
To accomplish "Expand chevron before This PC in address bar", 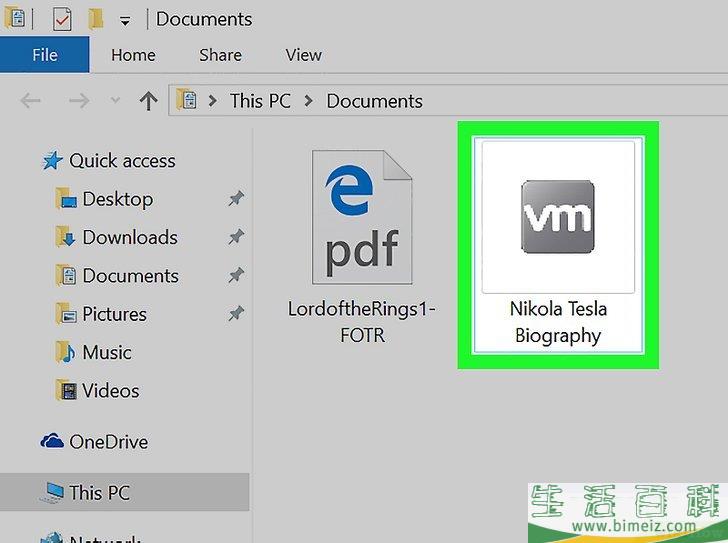I will 213,101.
